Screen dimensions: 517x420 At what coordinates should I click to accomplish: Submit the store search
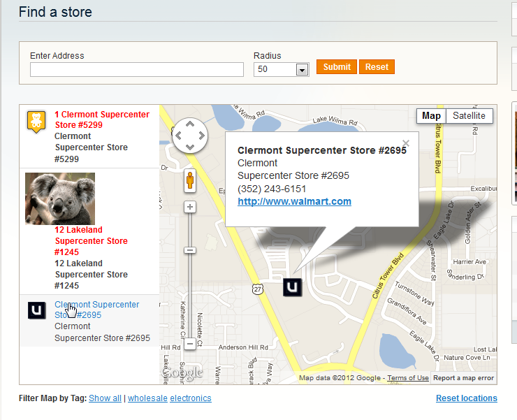(x=337, y=67)
